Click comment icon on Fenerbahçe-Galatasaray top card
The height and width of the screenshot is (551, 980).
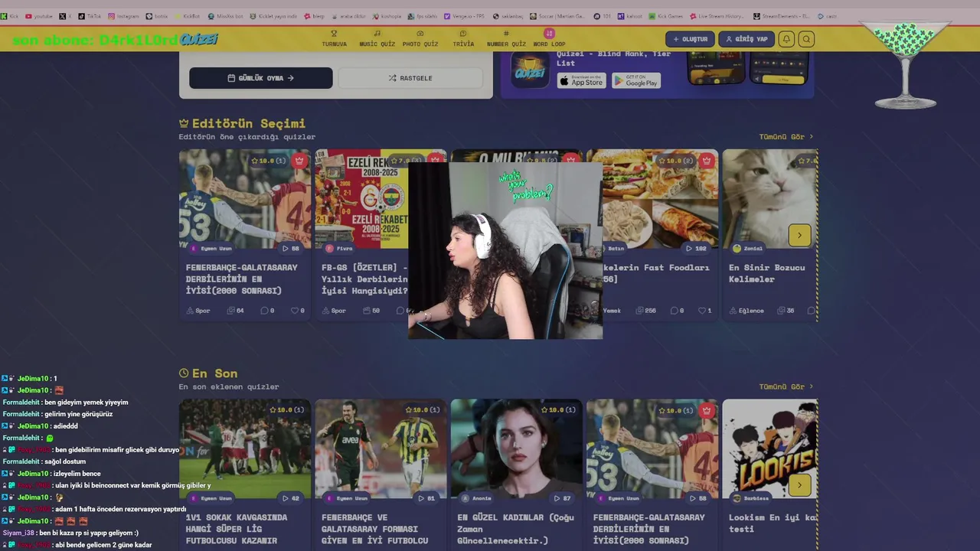tap(268, 311)
